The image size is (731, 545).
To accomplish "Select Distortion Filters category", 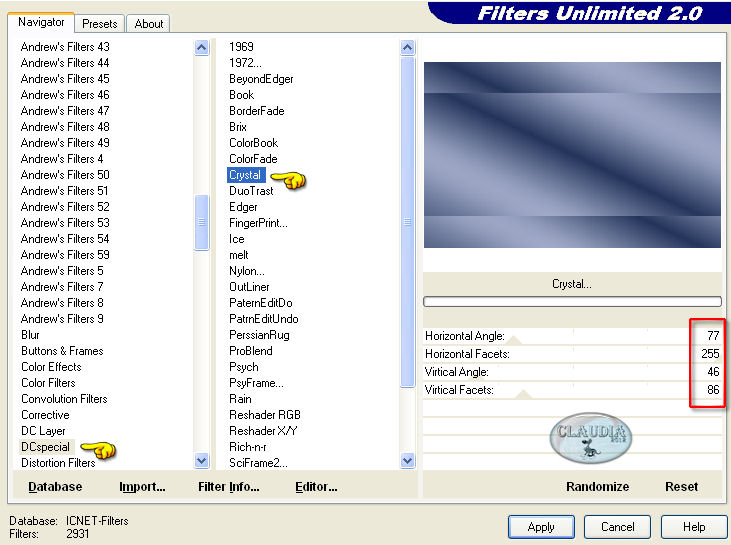I will click(x=58, y=463).
